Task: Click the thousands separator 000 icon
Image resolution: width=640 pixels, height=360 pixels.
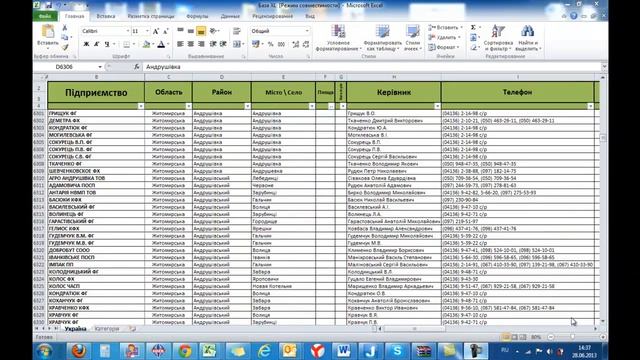Action: 281,44
